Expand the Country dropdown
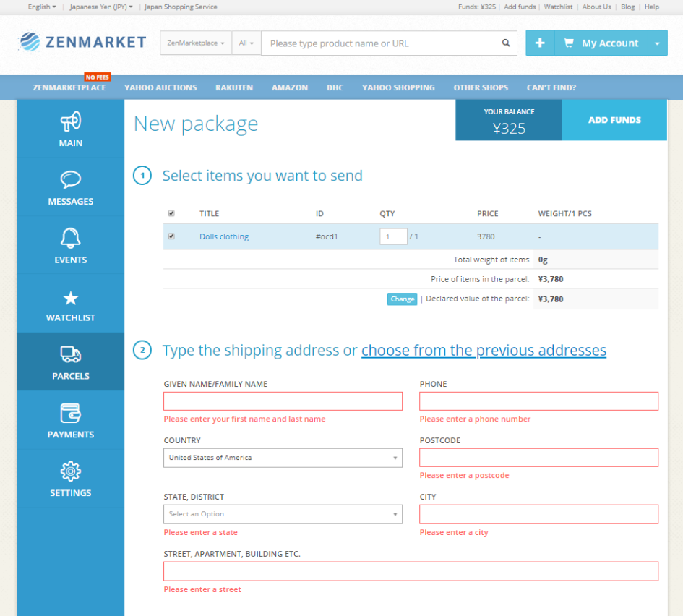The image size is (683, 616). 283,458
